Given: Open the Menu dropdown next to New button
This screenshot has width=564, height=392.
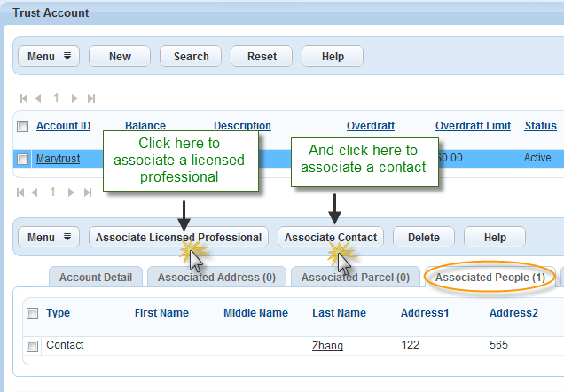Looking at the screenshot, I should pos(49,57).
